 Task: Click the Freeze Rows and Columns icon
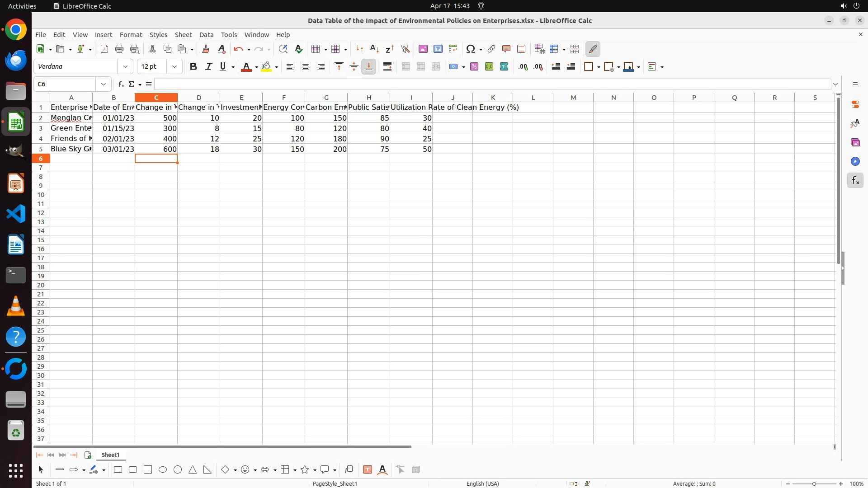pyautogui.click(x=554, y=49)
